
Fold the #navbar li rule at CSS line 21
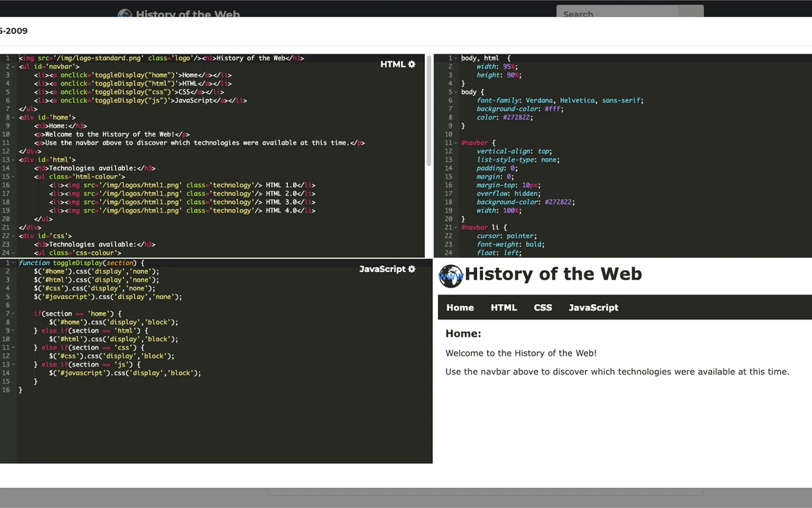pos(456,228)
